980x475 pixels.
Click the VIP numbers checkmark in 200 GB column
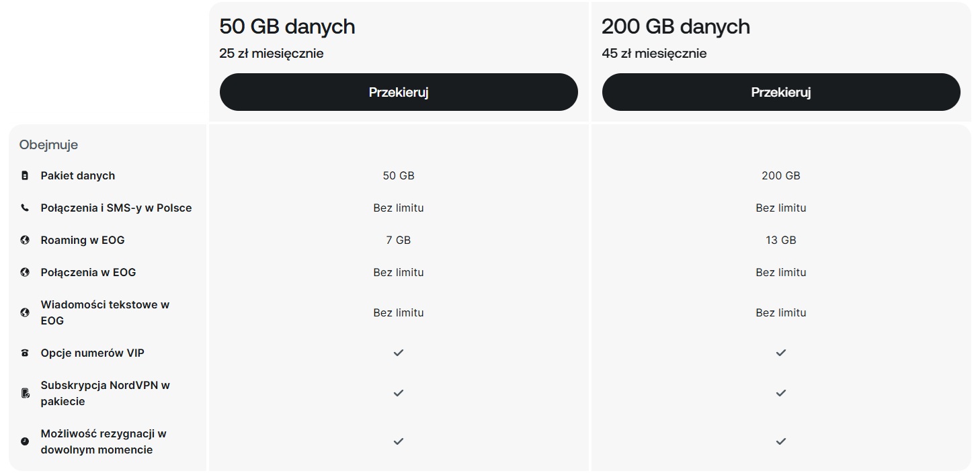[x=780, y=353]
